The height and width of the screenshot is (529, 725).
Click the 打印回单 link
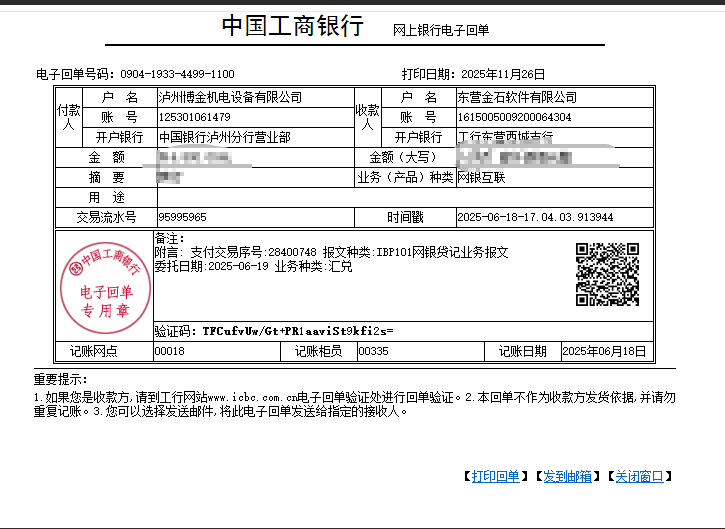coord(495,476)
